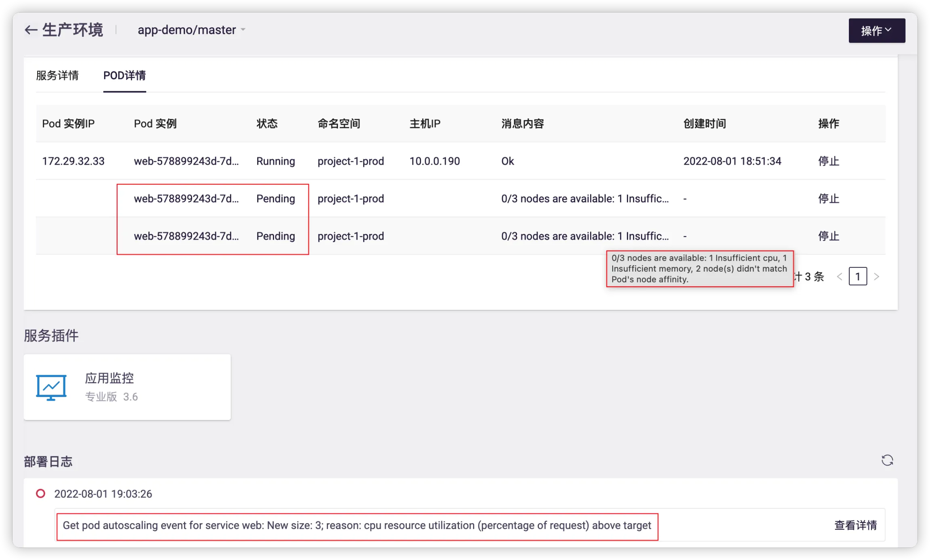Screen dimensions: 930x560
Task: Click the 应用监控 monitor icon
Action: coord(51,387)
